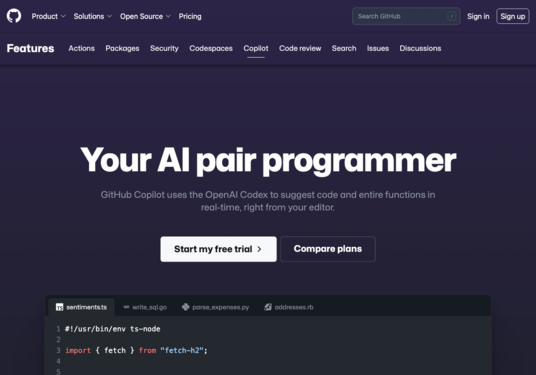Click the Go icon on write_sql.go tab
This screenshot has width=536, height=375.
(126, 307)
